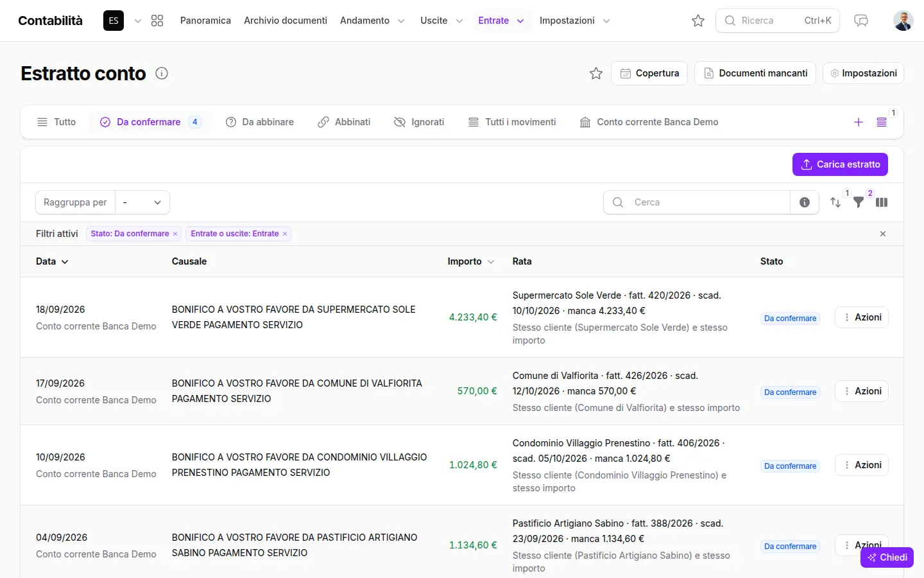Expand the Impostazioni navigation menu
Viewport: 924px width, 578px height.
click(574, 21)
